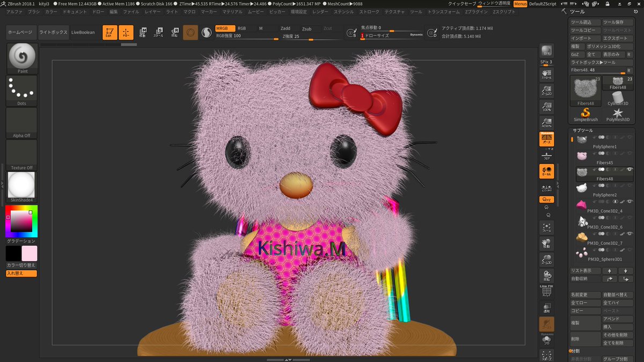
Task: Click the move subtool up arrow button
Action: [x=610, y=271]
